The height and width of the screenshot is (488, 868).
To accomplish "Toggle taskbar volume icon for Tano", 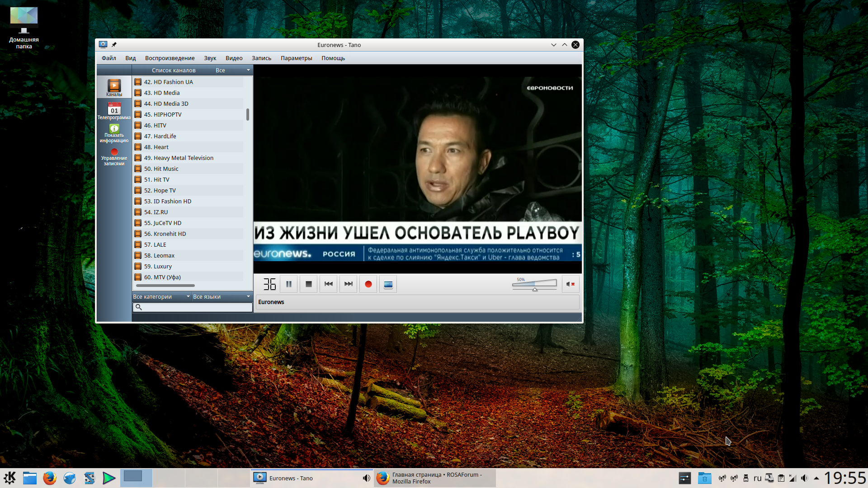I will pos(366,478).
